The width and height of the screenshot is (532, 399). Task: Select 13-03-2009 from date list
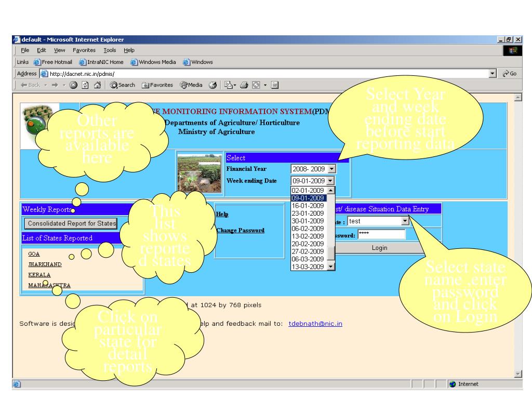(308, 267)
